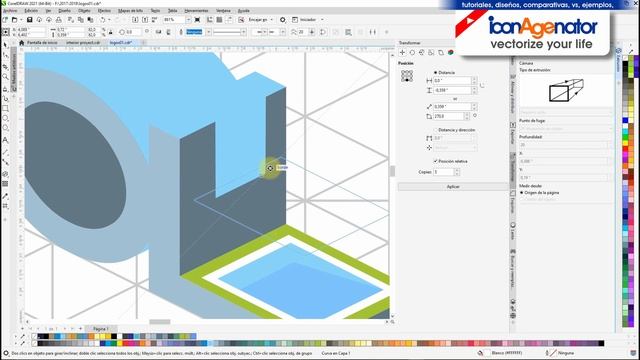The height and width of the screenshot is (360, 640).
Task: Open the Punto de fuga dropdown
Action: 566,129
